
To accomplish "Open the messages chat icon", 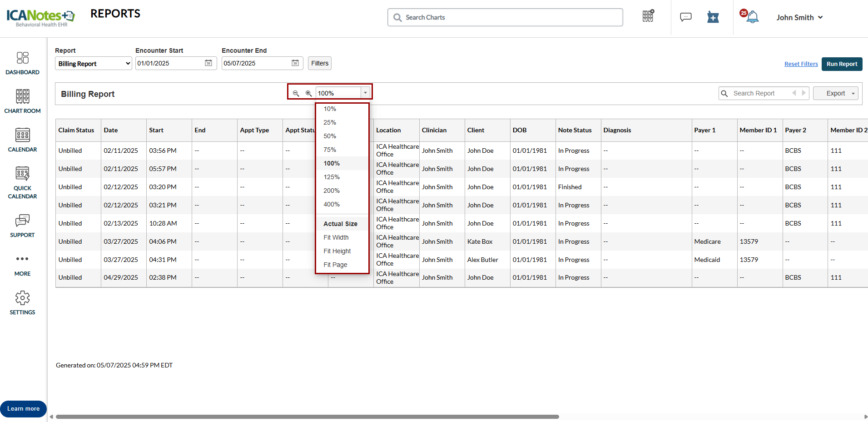I will click(x=686, y=17).
